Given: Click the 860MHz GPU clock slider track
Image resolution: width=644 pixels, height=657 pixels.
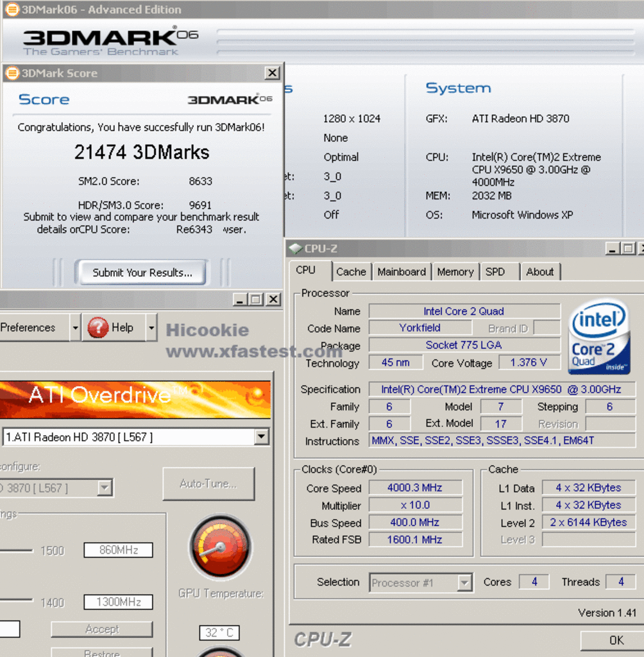Looking at the screenshot, I should click(x=16, y=550).
